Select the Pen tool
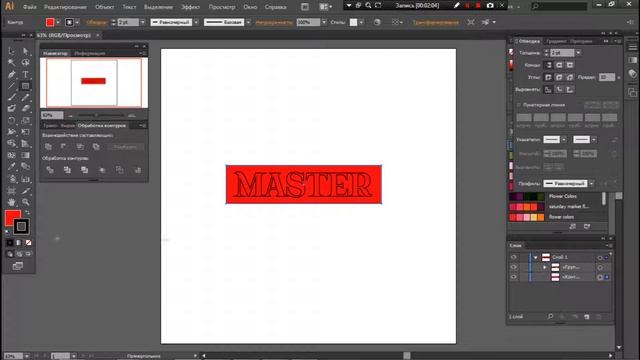Screen dimensions: 640x360 tap(11, 74)
